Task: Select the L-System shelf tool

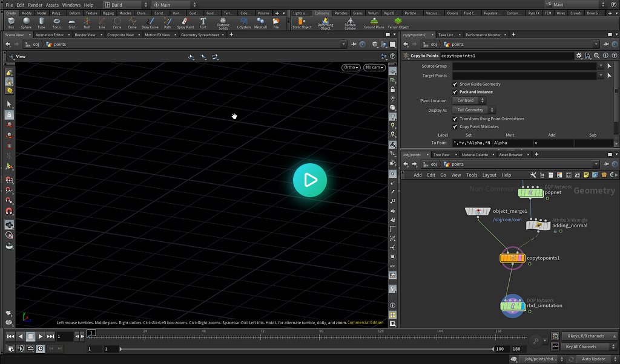Action: [243, 23]
